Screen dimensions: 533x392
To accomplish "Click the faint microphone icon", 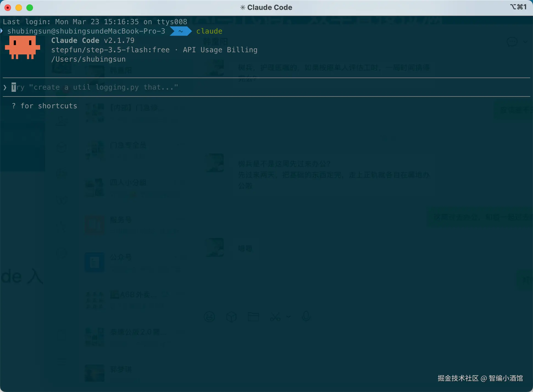I will tap(306, 317).
